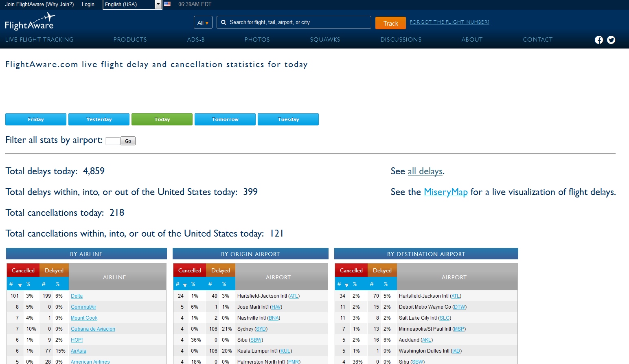The width and height of the screenshot is (629, 364).
Task: Click the Go button for the airport filter
Action: click(x=128, y=141)
